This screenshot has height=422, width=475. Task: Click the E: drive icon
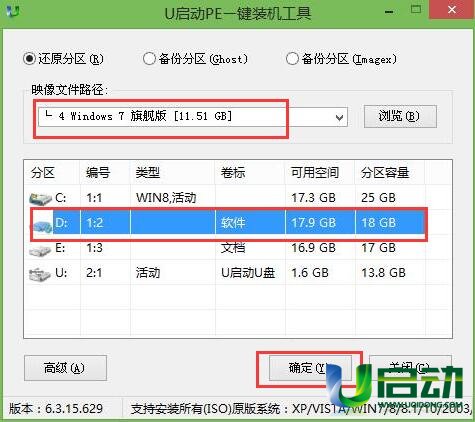point(40,249)
